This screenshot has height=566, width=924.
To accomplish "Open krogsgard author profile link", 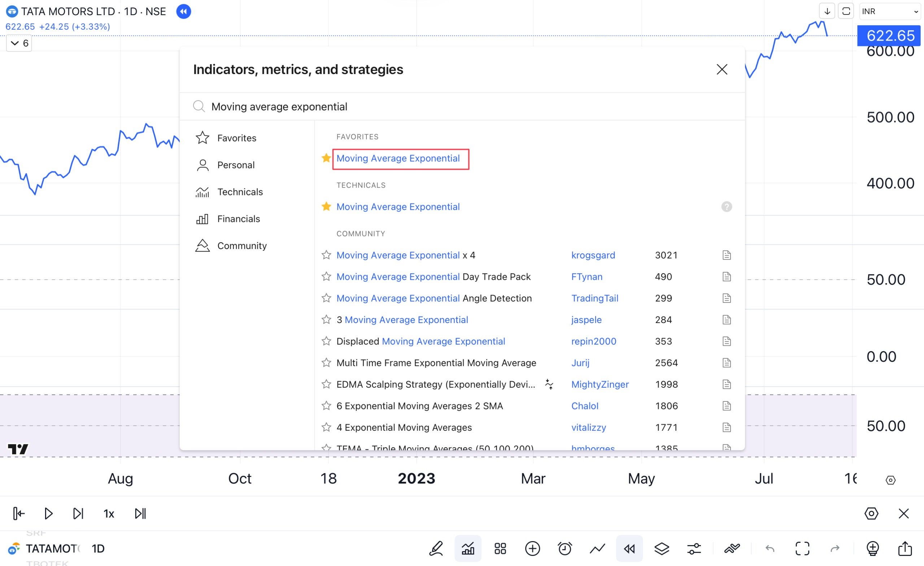I will click(x=593, y=255).
